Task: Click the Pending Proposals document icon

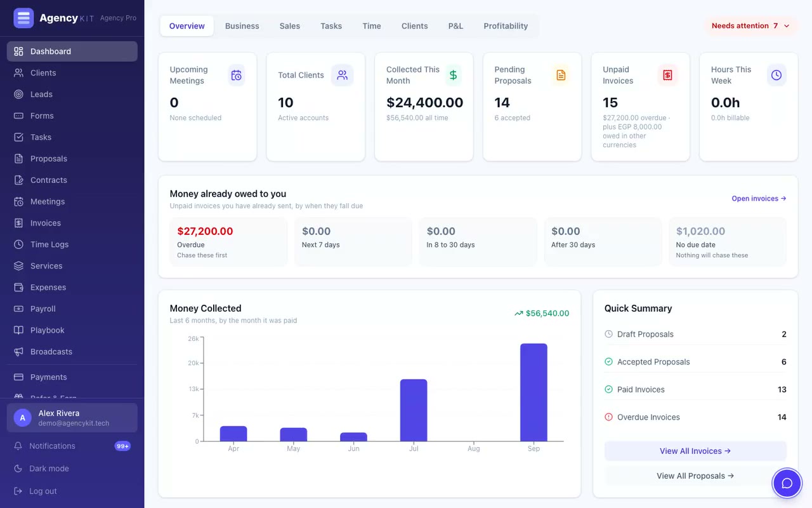Action: click(561, 75)
